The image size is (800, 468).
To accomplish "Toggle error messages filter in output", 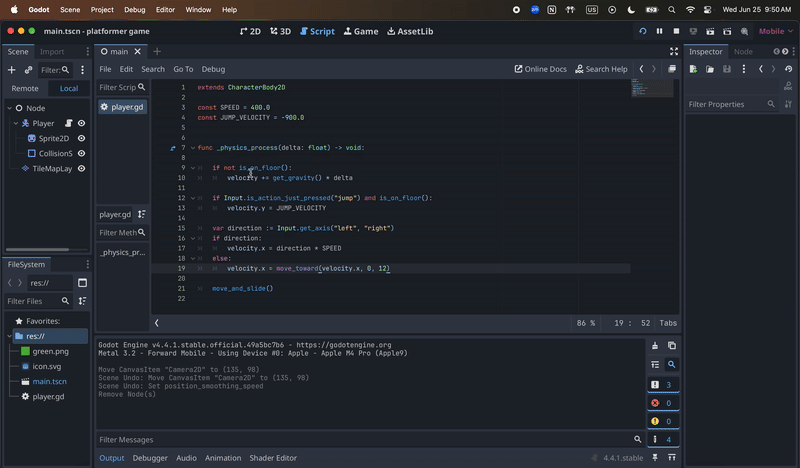I will pyautogui.click(x=660, y=403).
